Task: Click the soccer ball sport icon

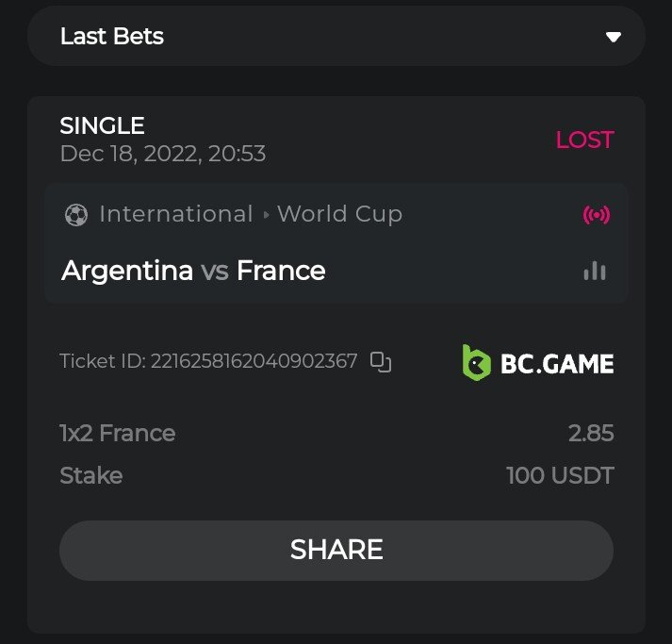Action: 75,215
